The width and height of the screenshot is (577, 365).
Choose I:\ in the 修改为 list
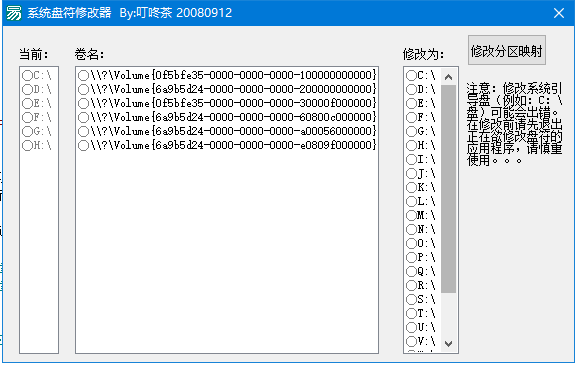coord(421,159)
